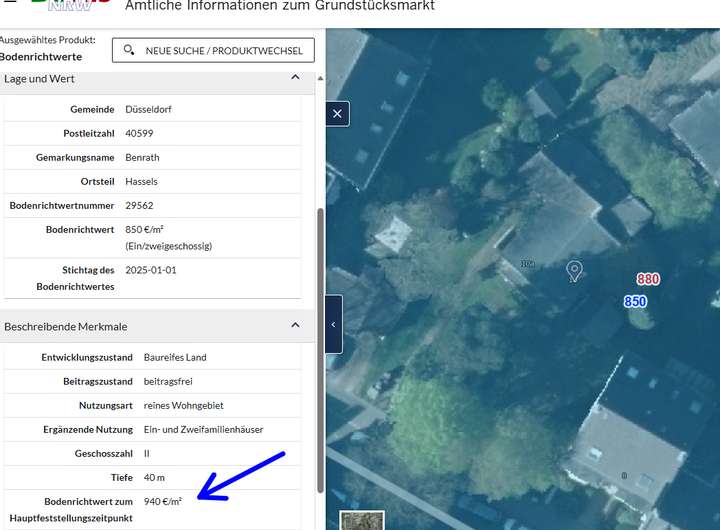Click the Amtliche Informationen zum Grundstücksmarkt title

[x=280, y=6]
